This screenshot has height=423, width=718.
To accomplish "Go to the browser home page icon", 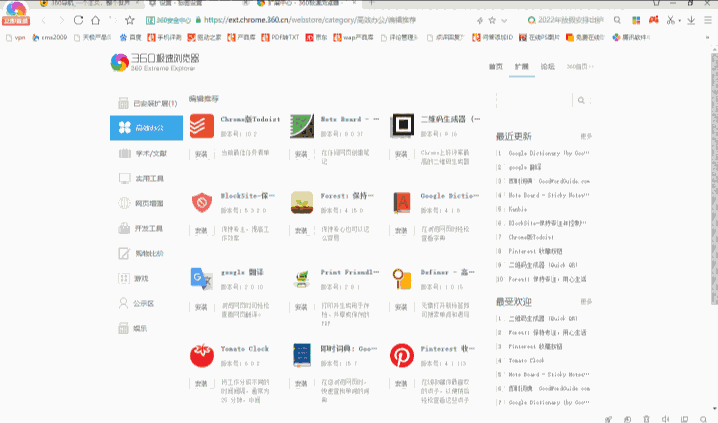I will coord(95,20).
